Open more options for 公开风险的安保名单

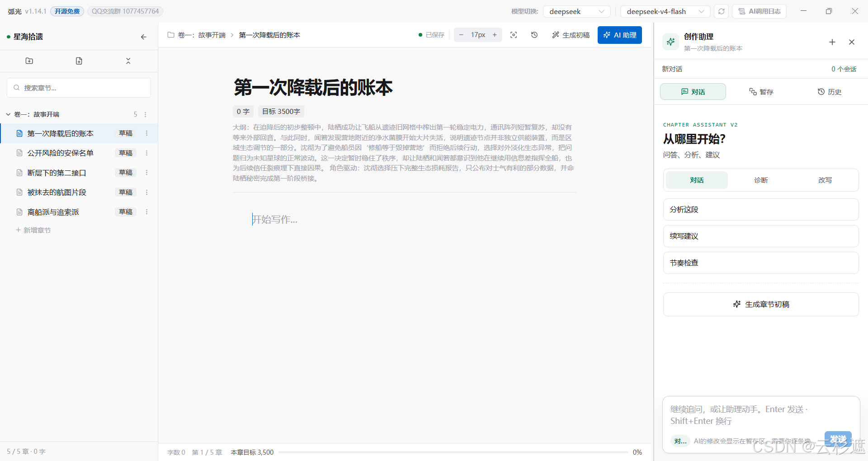146,153
